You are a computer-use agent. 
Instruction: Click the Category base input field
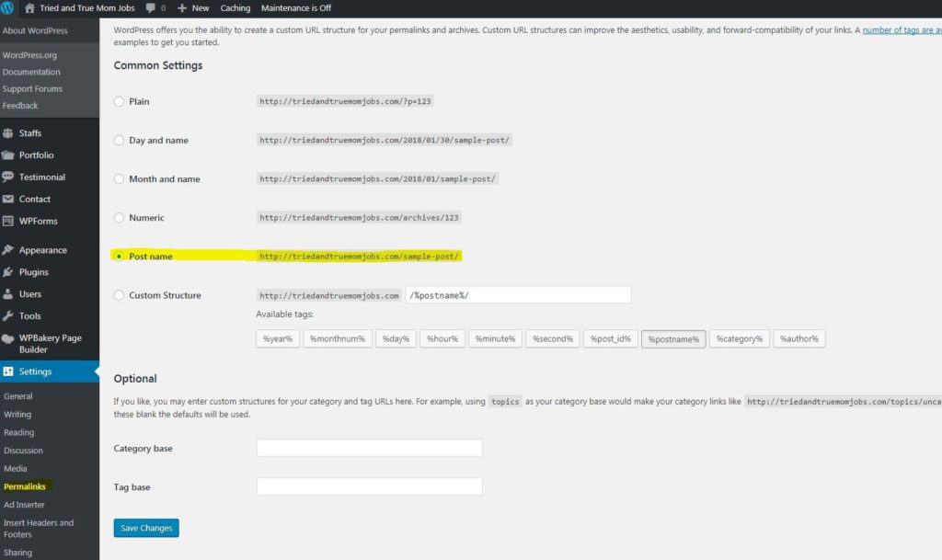click(370, 448)
